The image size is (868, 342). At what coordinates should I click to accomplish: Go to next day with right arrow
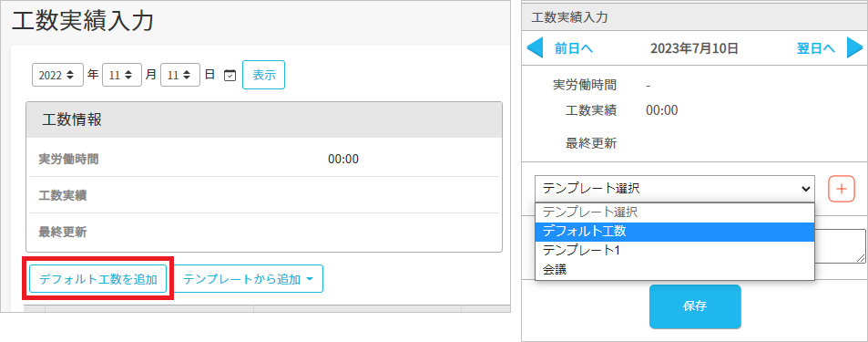(x=854, y=48)
